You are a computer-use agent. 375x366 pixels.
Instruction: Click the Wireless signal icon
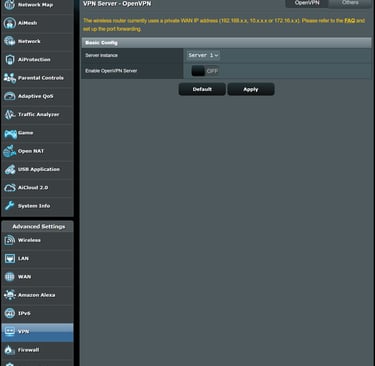(x=10, y=240)
